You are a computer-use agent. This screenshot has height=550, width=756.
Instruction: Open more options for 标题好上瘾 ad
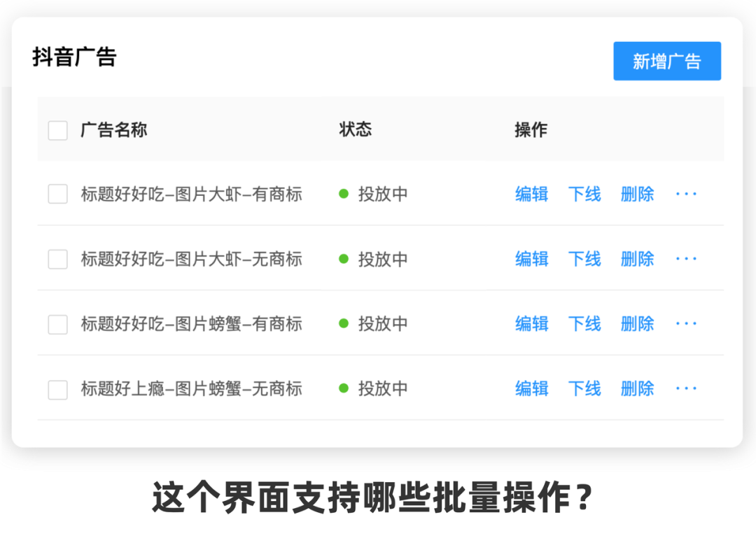[x=686, y=388]
